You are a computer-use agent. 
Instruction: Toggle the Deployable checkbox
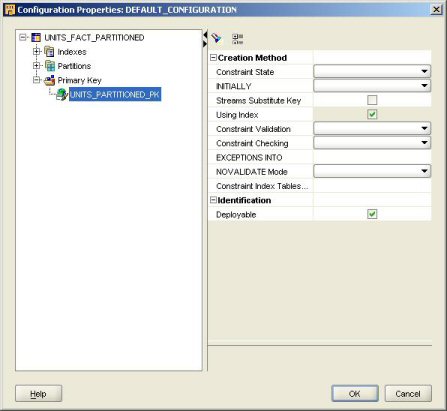point(372,214)
